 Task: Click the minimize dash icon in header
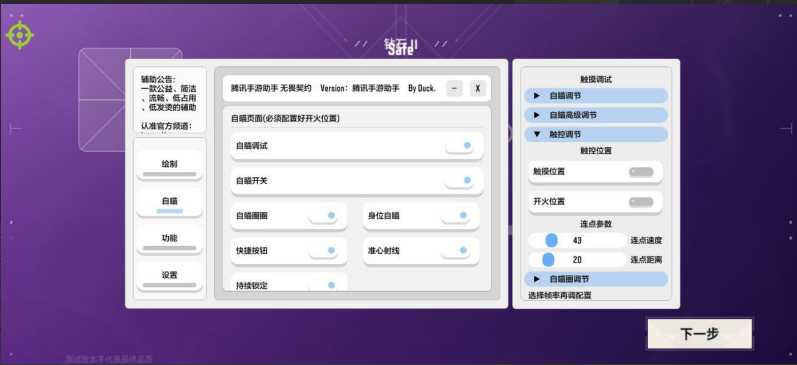(x=454, y=88)
